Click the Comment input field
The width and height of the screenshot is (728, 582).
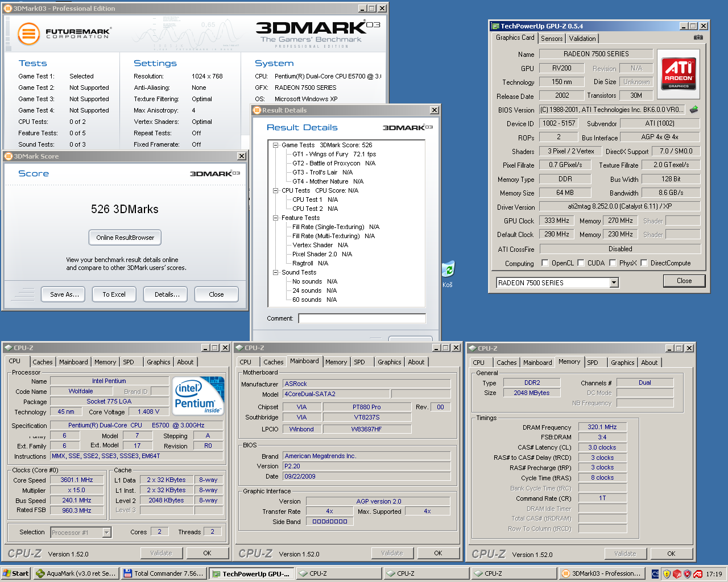click(362, 318)
